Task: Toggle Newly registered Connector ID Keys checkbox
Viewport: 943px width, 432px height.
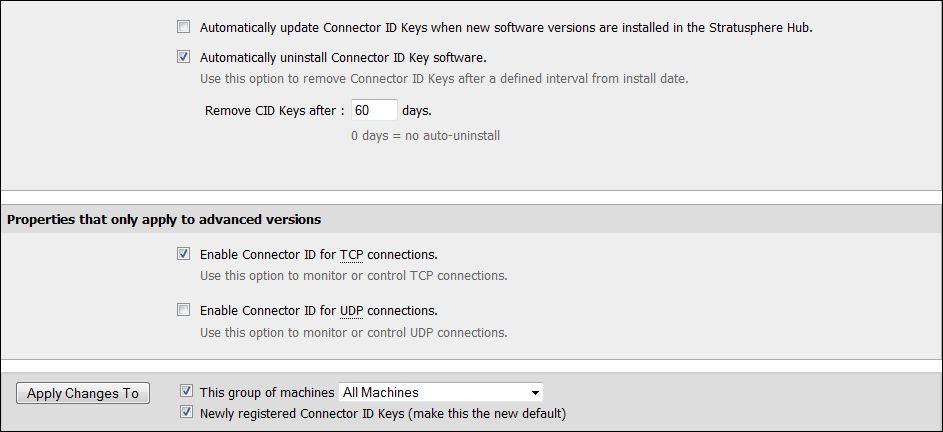Action: point(186,412)
